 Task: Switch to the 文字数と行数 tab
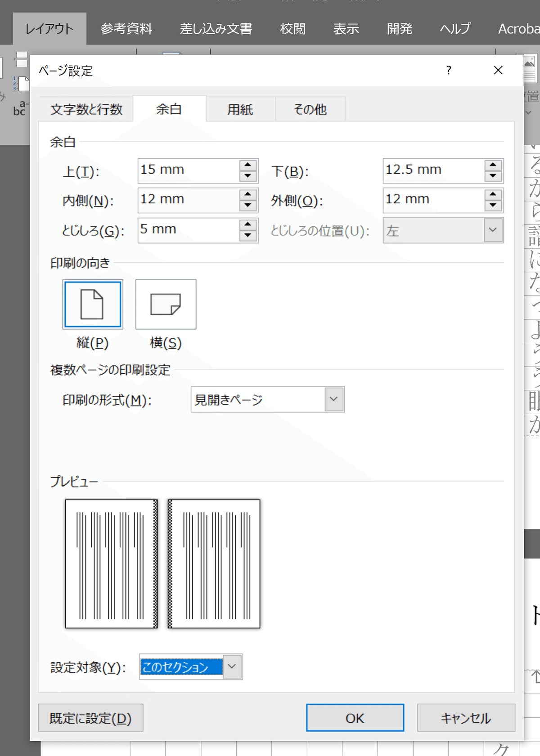(x=86, y=109)
